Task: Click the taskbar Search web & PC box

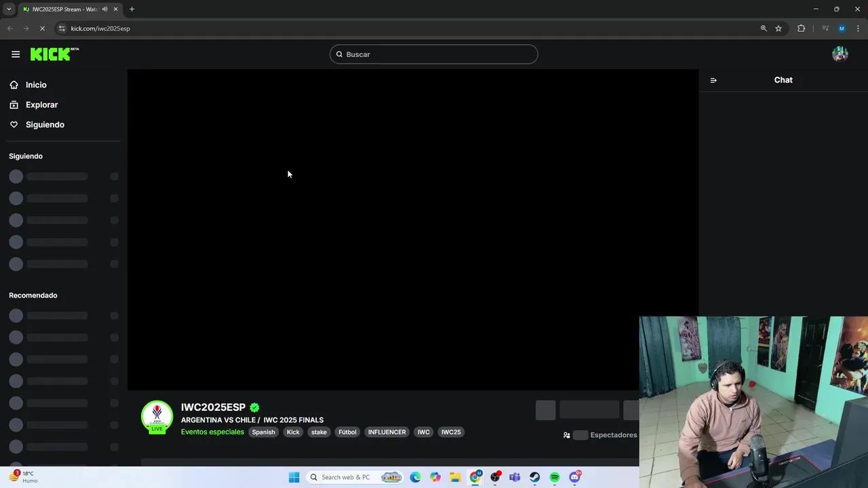Action: (x=356, y=477)
